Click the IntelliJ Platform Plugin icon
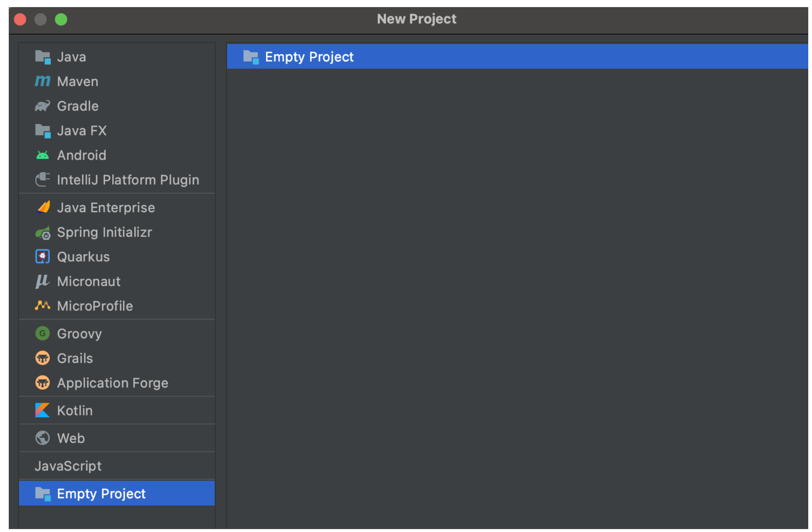This screenshot has height=532, width=812. pyautogui.click(x=43, y=180)
